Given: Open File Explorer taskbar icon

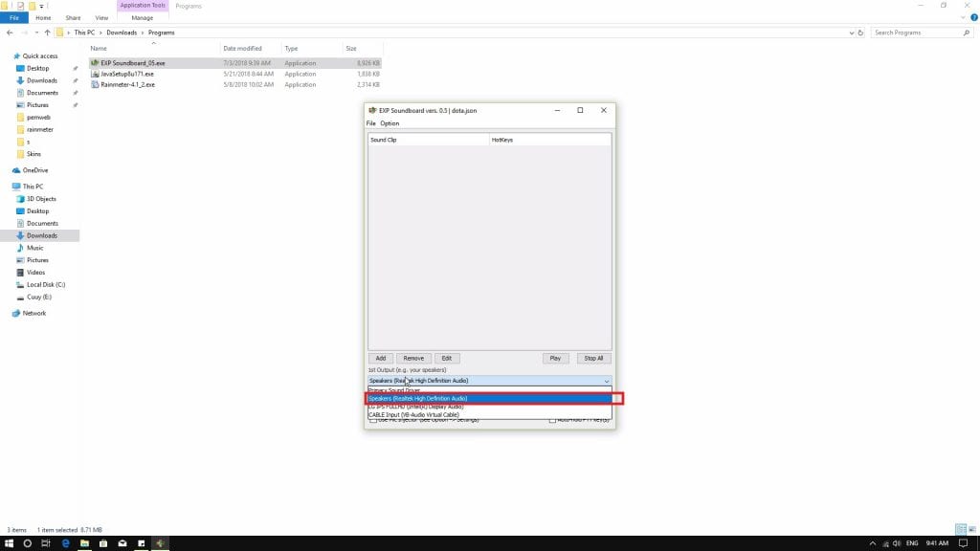Looking at the screenshot, I should (x=84, y=543).
